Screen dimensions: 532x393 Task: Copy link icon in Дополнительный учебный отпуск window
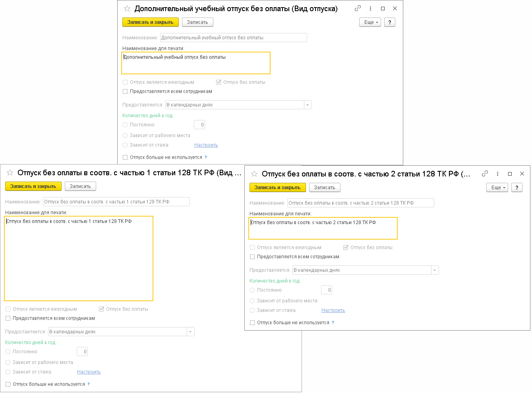358,8
